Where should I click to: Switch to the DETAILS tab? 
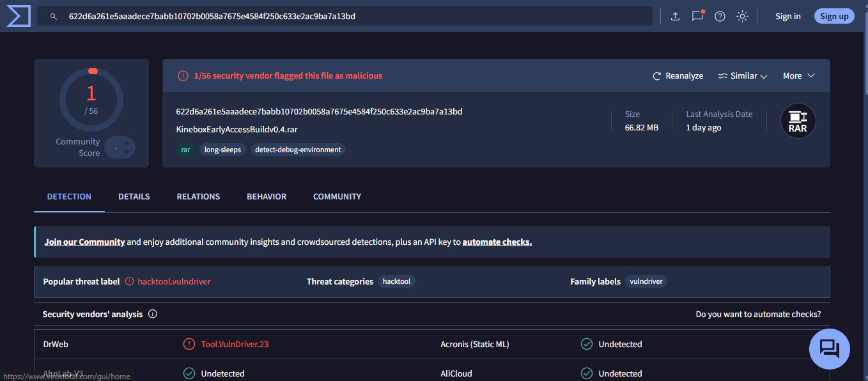pos(134,196)
